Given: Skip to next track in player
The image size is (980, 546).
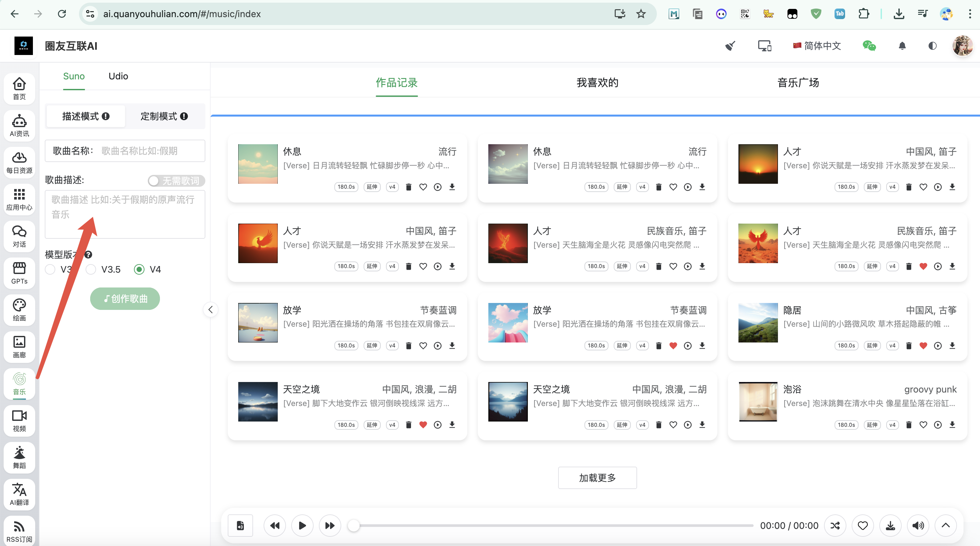Looking at the screenshot, I should [330, 526].
